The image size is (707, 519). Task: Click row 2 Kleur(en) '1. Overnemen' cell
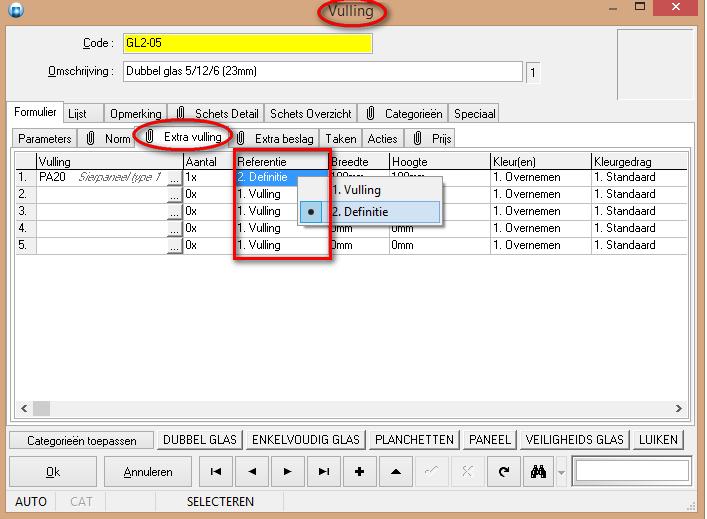pos(540,194)
